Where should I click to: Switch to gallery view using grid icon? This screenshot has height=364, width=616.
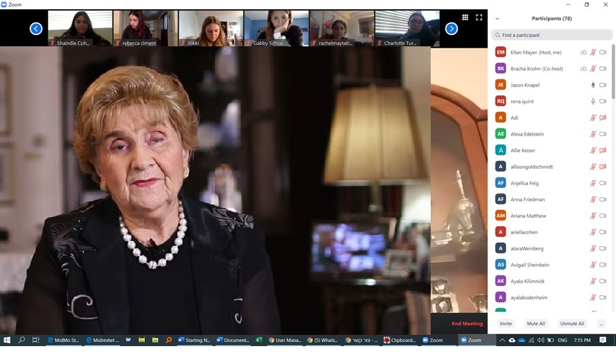[x=465, y=18]
